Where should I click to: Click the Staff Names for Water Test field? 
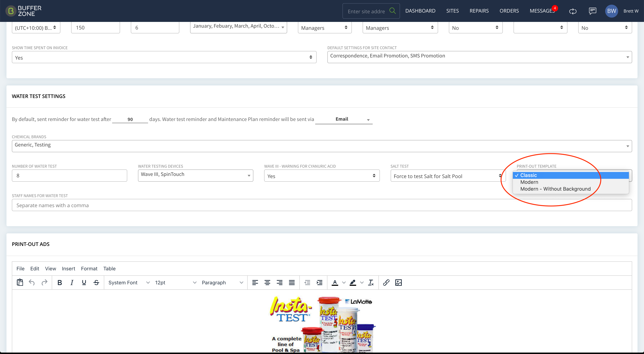click(x=322, y=205)
